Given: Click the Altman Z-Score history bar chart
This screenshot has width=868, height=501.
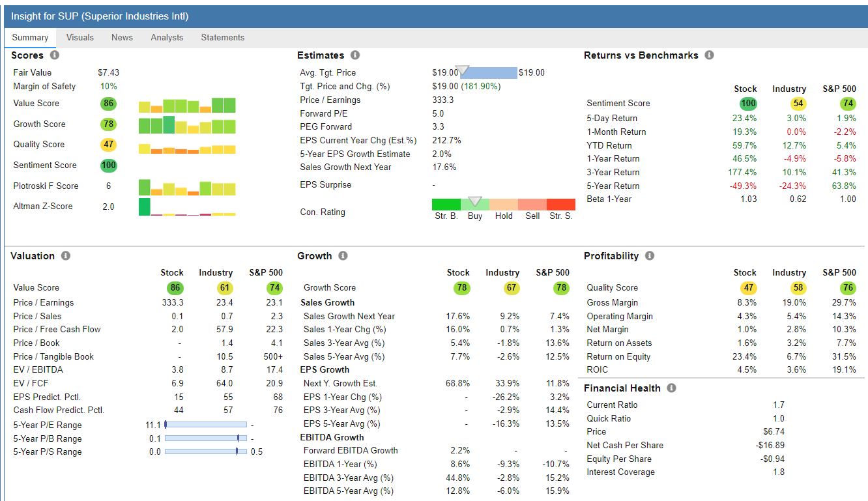Looking at the screenshot, I should (188, 207).
